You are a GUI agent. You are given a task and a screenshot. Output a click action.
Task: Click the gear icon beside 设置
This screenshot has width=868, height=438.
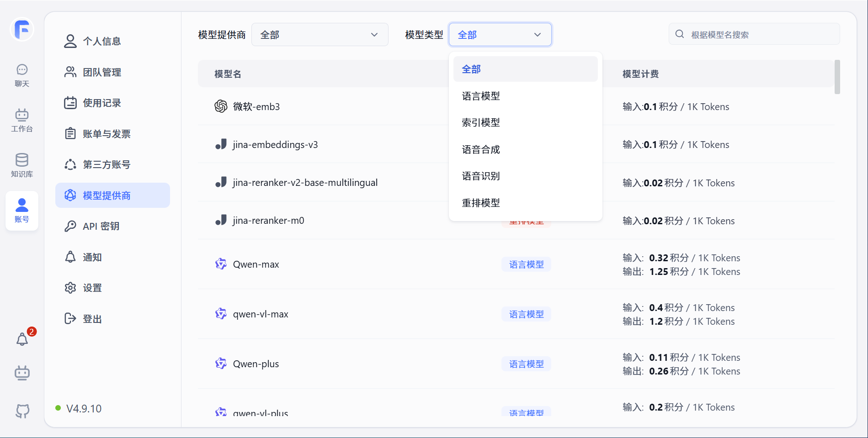coord(70,288)
